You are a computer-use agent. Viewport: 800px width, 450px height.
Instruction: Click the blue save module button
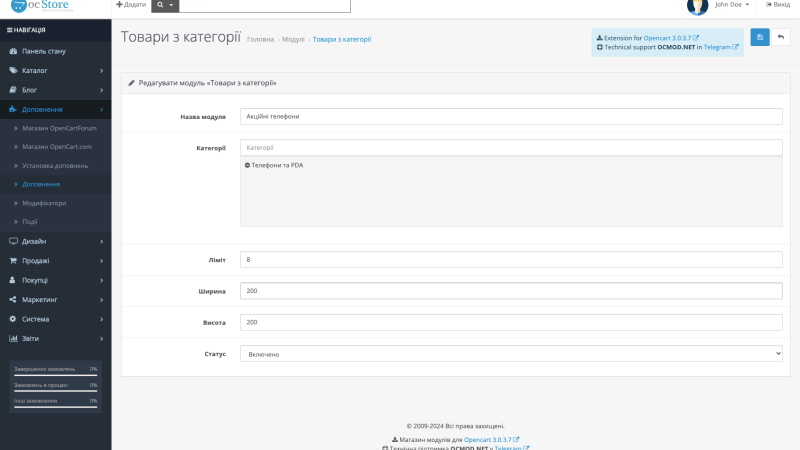pyautogui.click(x=760, y=37)
